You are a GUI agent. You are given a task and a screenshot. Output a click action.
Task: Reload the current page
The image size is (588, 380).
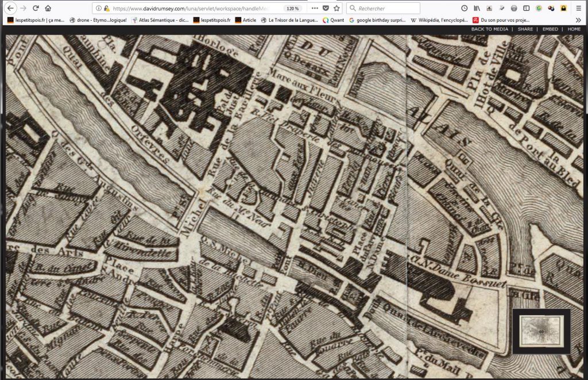[36, 9]
